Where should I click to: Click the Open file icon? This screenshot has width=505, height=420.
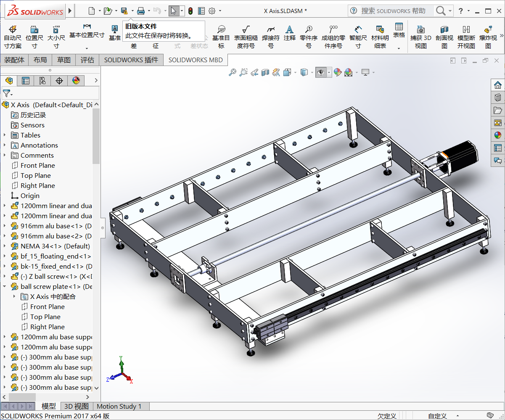point(108,11)
